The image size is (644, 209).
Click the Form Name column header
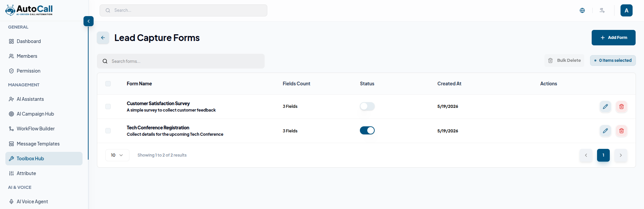(x=139, y=84)
